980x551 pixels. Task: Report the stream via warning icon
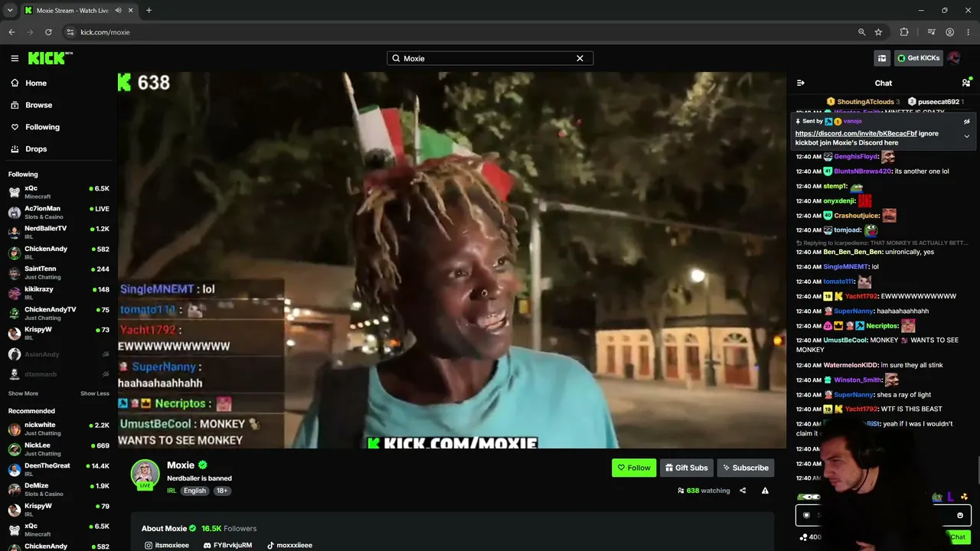[765, 491]
